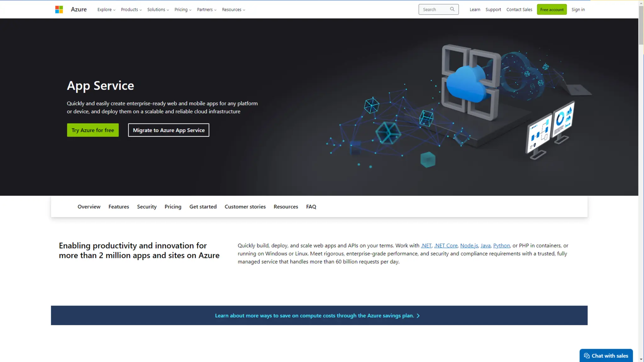Select the Get started tab

point(203,207)
